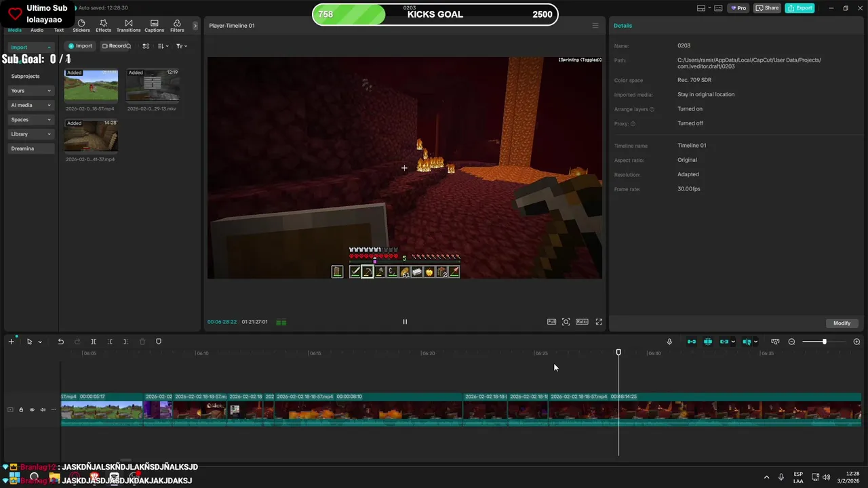This screenshot has width=868, height=488.
Task: Switch the media grid view layout
Action: click(146, 46)
